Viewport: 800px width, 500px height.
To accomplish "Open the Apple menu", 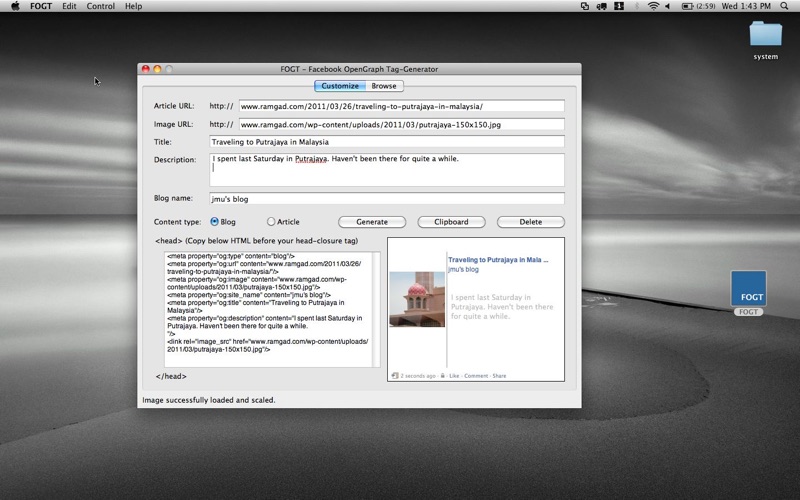I will tap(15, 6).
